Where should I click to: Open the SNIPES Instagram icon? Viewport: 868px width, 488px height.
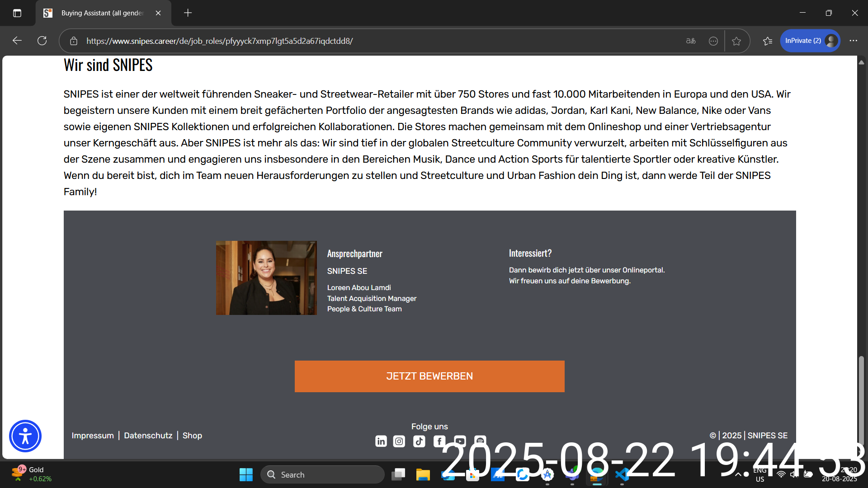[399, 441]
